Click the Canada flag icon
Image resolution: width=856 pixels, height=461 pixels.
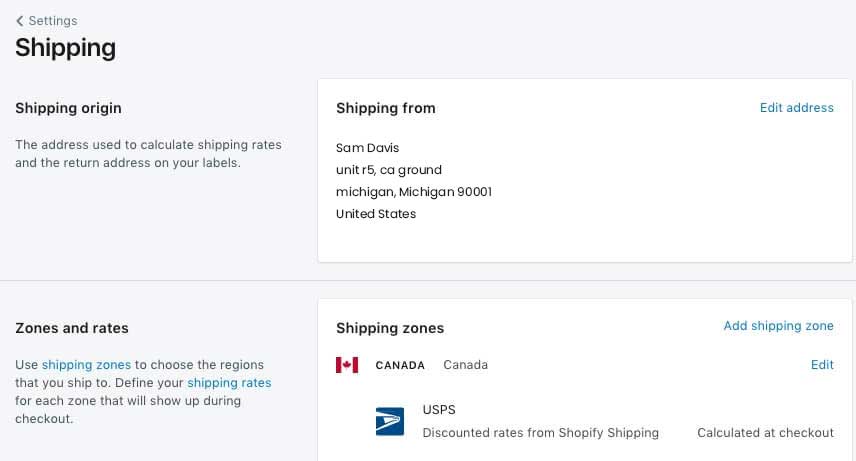(x=347, y=365)
